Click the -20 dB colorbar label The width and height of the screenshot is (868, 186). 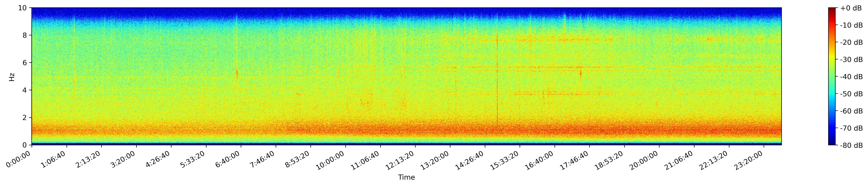click(x=851, y=43)
